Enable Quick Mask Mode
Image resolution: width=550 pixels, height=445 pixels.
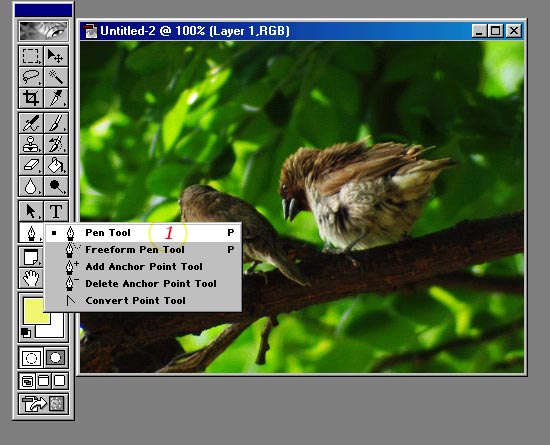(56, 358)
